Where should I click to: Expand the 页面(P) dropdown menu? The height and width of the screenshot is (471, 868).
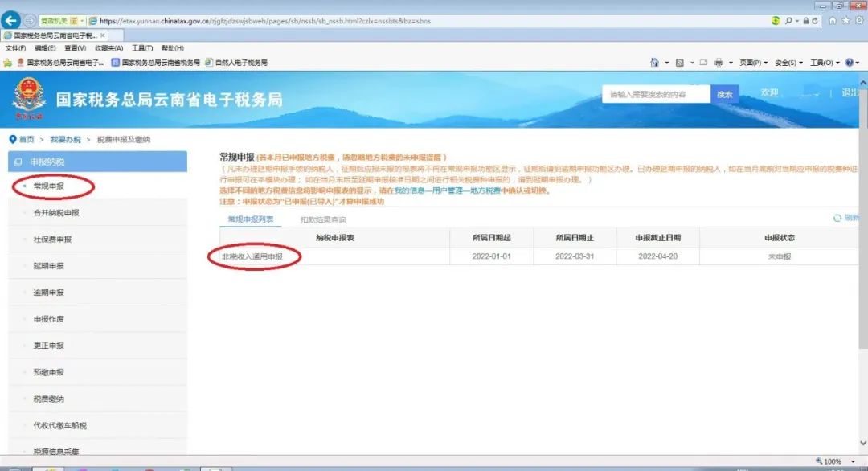click(753, 63)
